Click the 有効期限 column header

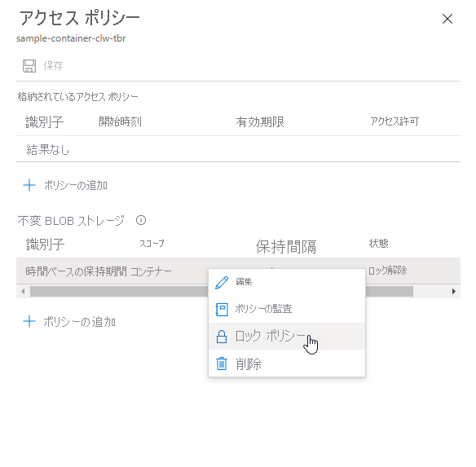coord(260,122)
